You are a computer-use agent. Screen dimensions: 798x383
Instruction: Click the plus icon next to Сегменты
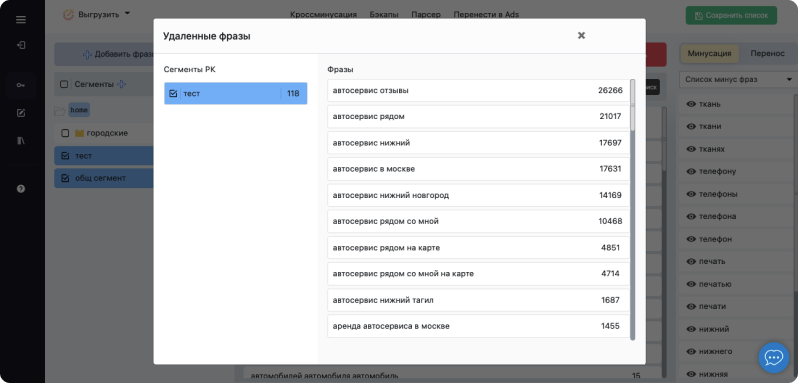point(122,84)
